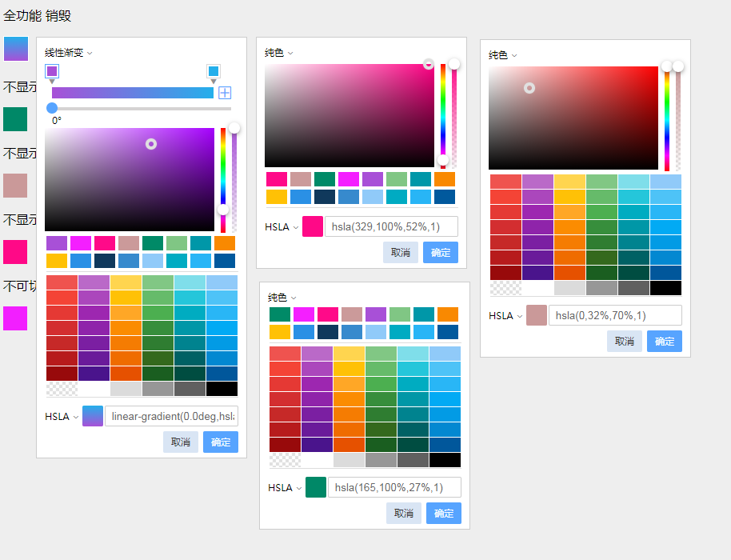Screen dimensions: 731x560
Task: Open the magenta trigger swatch at left
Action: point(15,318)
